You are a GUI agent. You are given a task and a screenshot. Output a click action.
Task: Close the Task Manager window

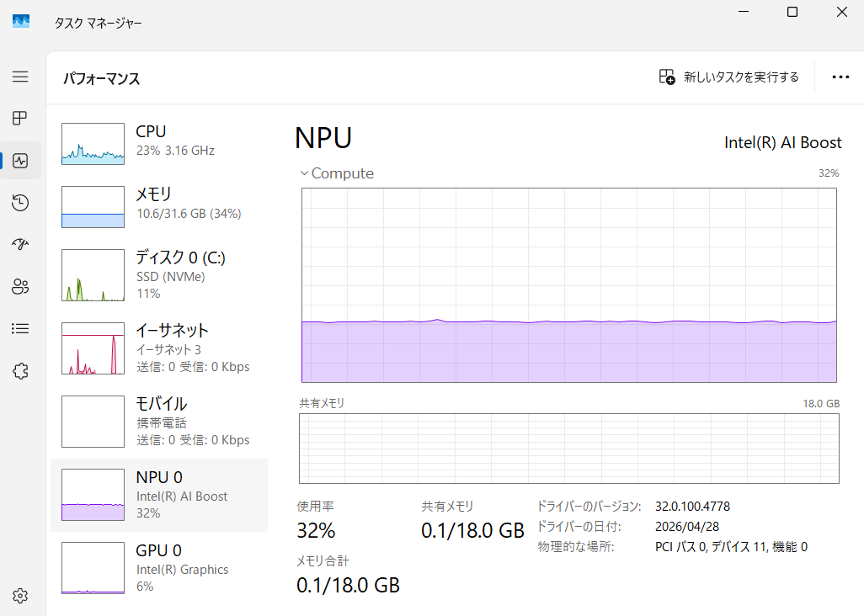click(841, 12)
